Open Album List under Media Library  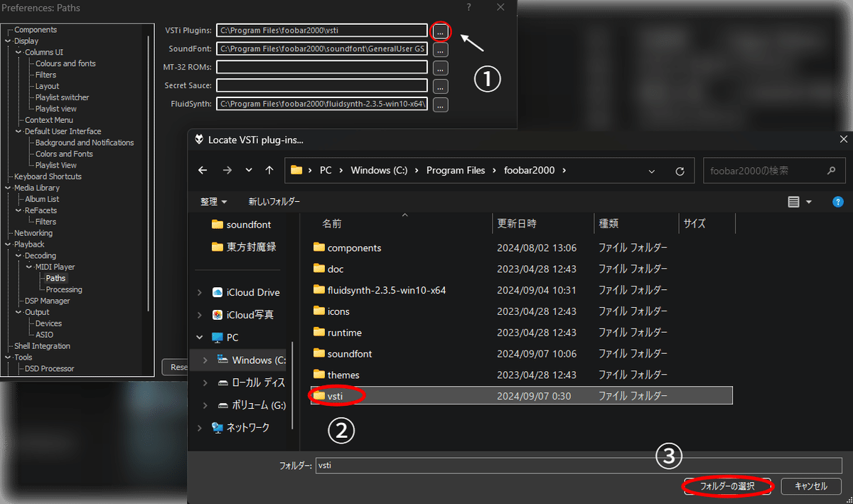(42, 199)
